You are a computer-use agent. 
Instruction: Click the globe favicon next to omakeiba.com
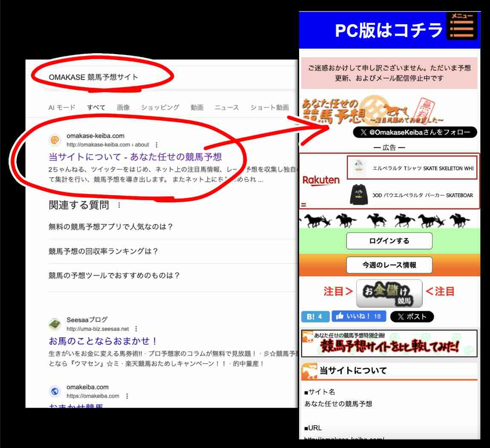pyautogui.click(x=54, y=390)
